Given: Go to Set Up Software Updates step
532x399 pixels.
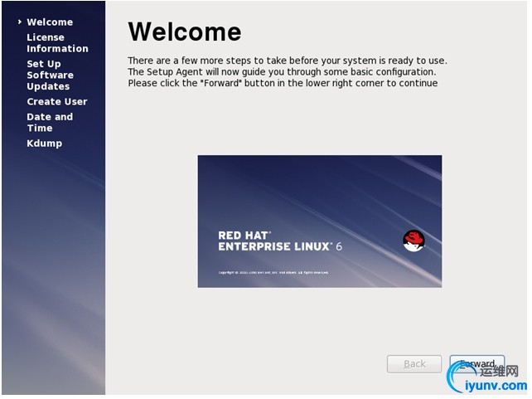Looking at the screenshot, I should tap(50, 75).
